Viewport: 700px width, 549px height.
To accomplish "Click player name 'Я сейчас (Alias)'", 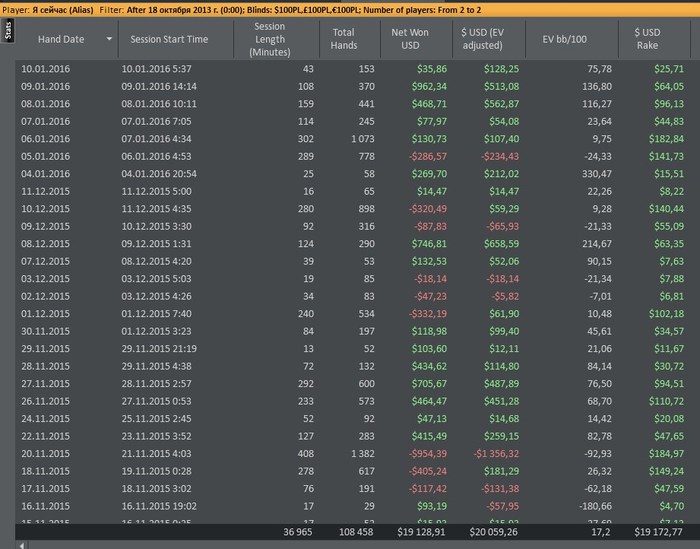I will (63, 9).
